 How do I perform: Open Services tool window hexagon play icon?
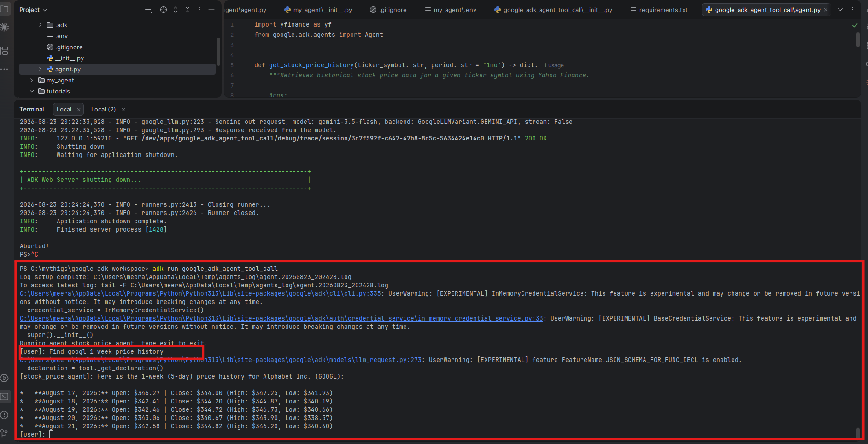[x=4, y=378]
